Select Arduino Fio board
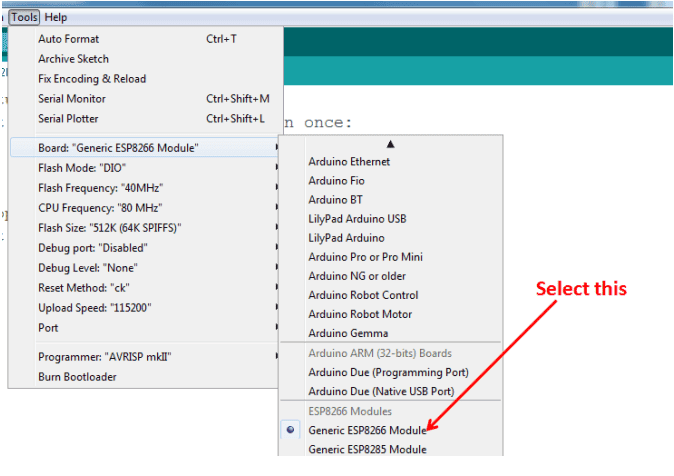The height and width of the screenshot is (476, 674). pos(391,181)
